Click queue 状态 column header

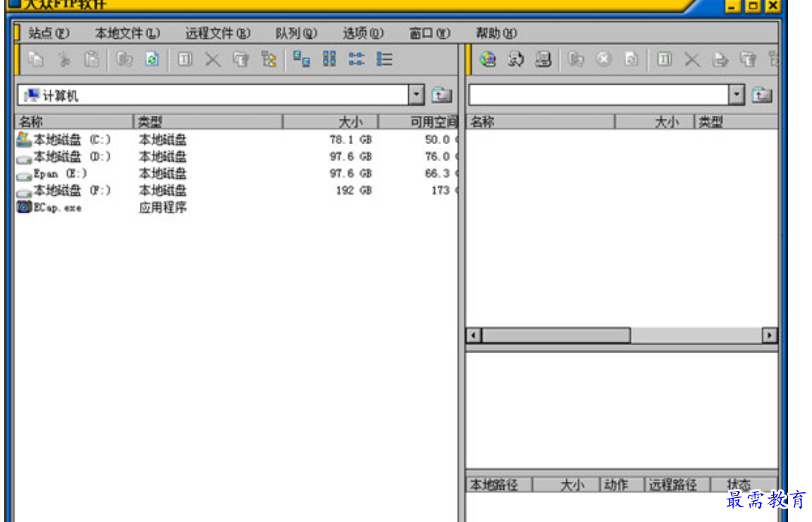744,485
